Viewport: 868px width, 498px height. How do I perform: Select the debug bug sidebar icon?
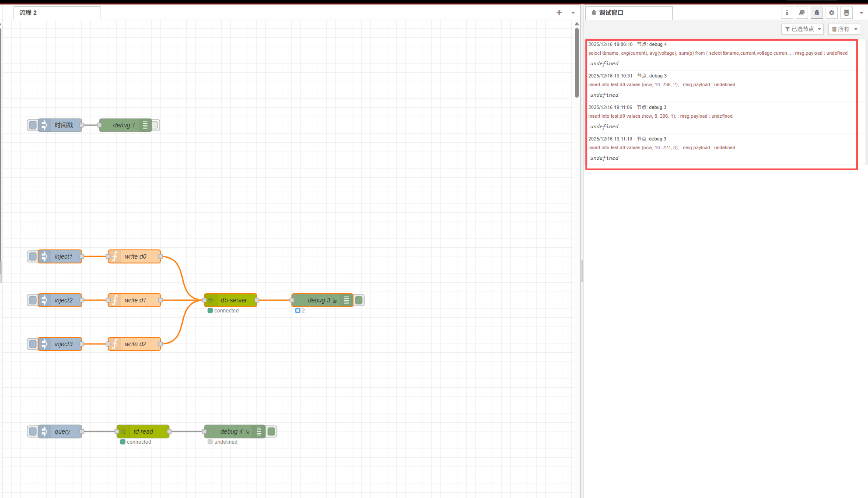tap(816, 13)
